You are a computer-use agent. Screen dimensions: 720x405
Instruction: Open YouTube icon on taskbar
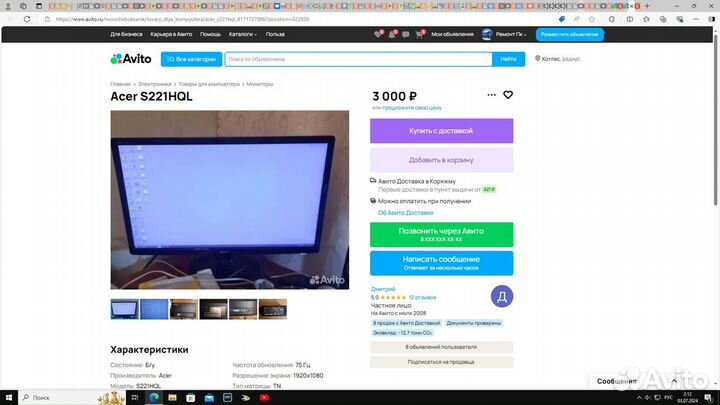(x=264, y=397)
